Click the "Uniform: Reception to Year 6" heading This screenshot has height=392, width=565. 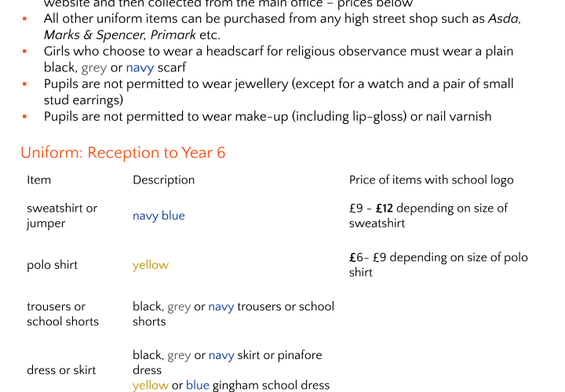coord(122,153)
